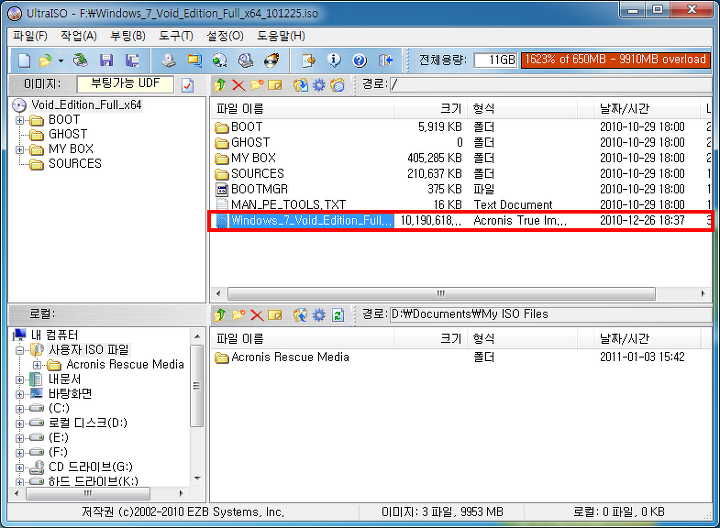Select the BOOTMGR file row
This screenshot has width=720, height=528.
461,189
